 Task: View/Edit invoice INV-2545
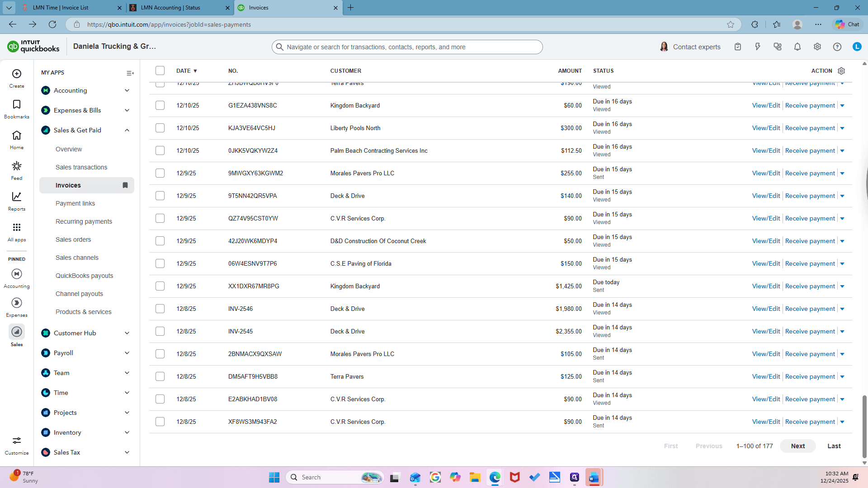(x=766, y=331)
